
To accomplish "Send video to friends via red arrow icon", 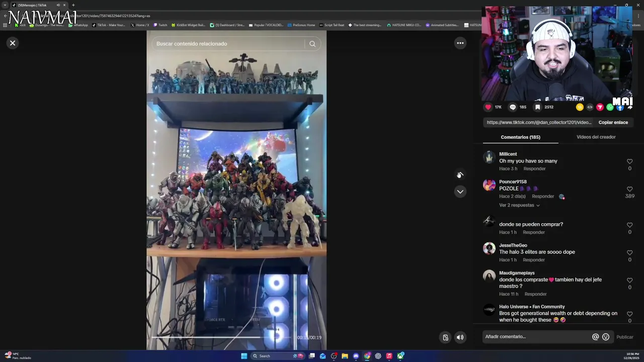I will (600, 107).
